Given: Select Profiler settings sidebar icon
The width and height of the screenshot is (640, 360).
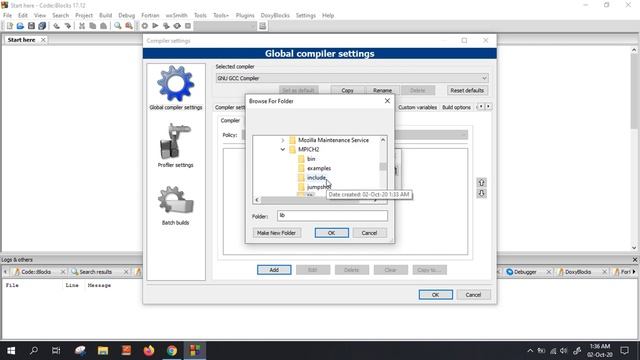Looking at the screenshot, I should click(x=176, y=141).
